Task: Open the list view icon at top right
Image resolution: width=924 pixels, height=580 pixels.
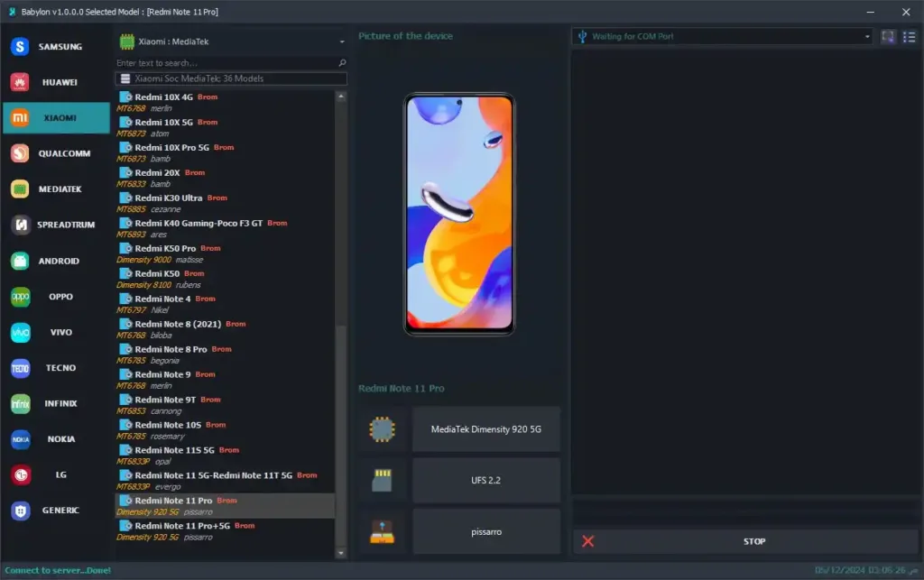Action: 910,36
